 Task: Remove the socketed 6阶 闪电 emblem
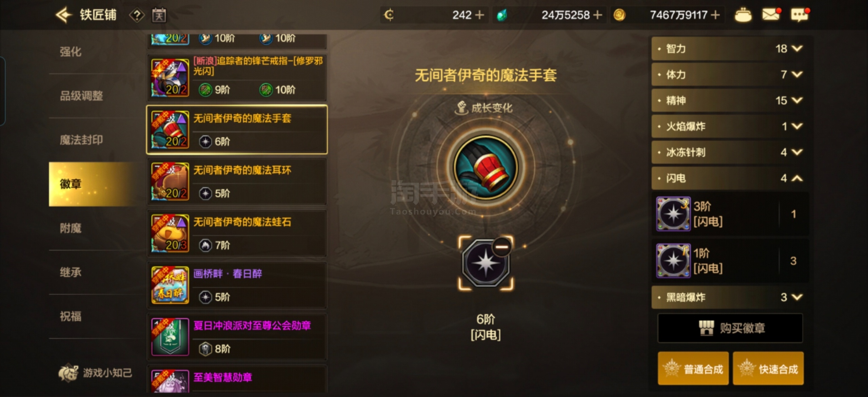(x=502, y=247)
